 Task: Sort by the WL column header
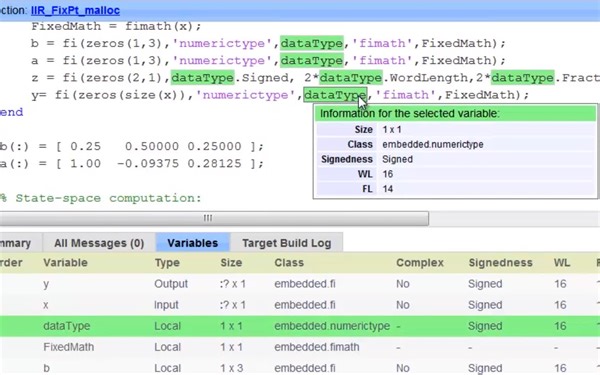562,262
